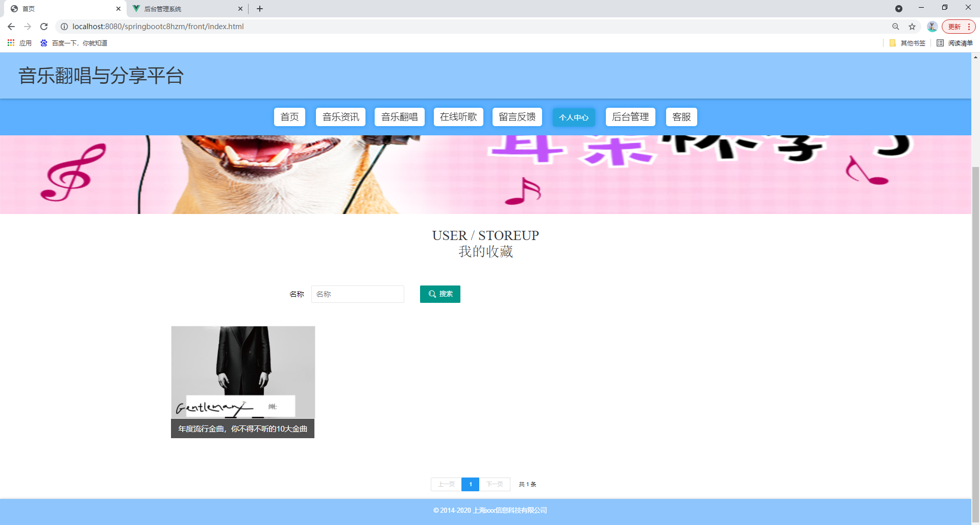This screenshot has width=980, height=525.
Task: Go to 下一页 in pagination
Action: [495, 484]
